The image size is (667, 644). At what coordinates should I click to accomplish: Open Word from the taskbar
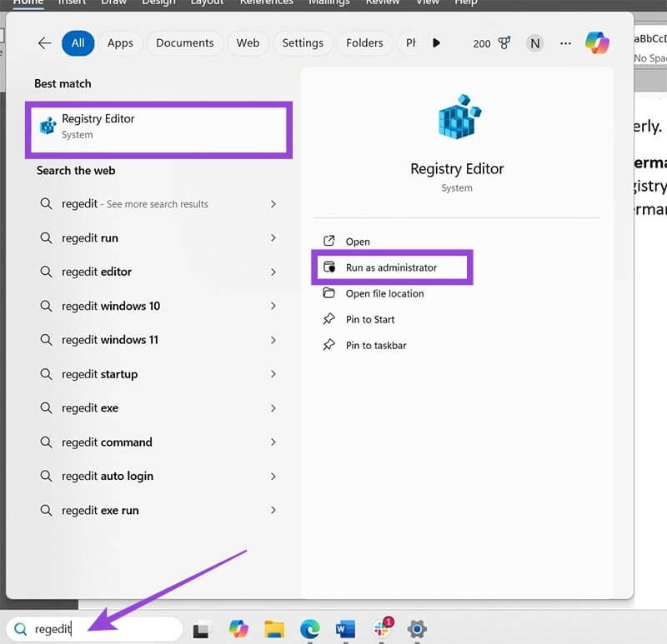click(345, 629)
